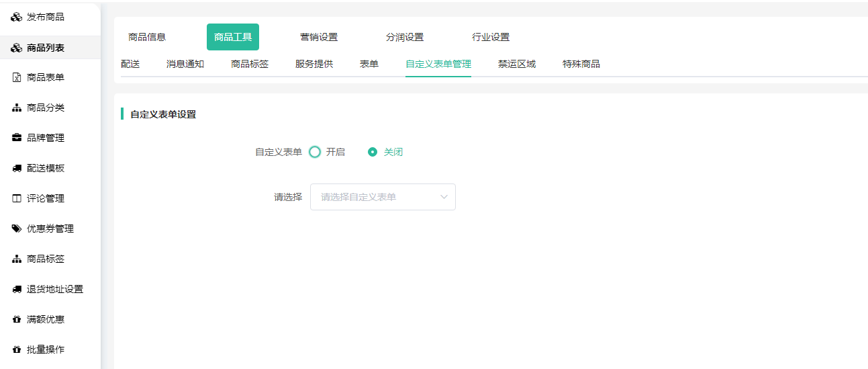
Task: Switch to the 营销设置 tab
Action: [x=319, y=38]
